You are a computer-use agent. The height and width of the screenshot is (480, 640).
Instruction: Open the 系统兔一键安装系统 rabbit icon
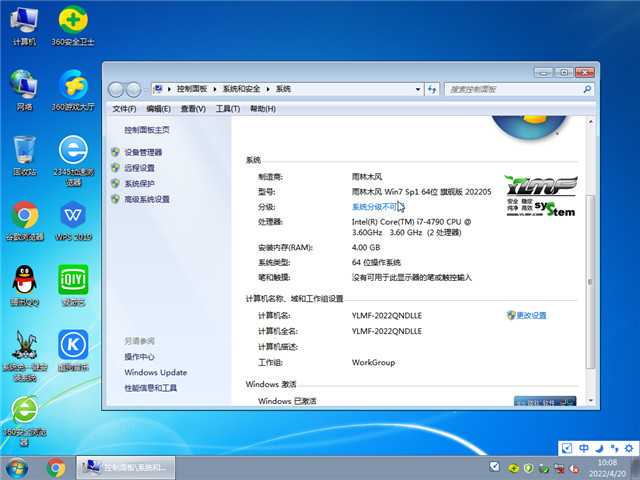[x=25, y=356]
